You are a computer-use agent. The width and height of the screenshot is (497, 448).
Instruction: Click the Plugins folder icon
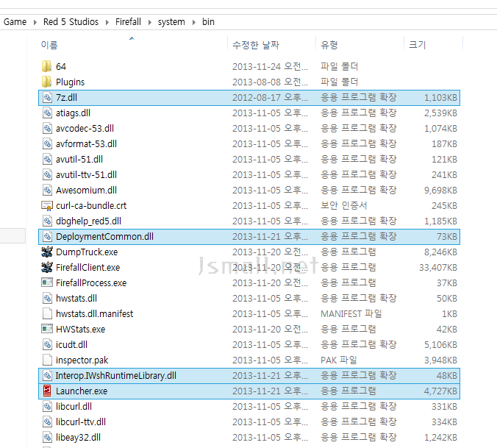point(46,82)
